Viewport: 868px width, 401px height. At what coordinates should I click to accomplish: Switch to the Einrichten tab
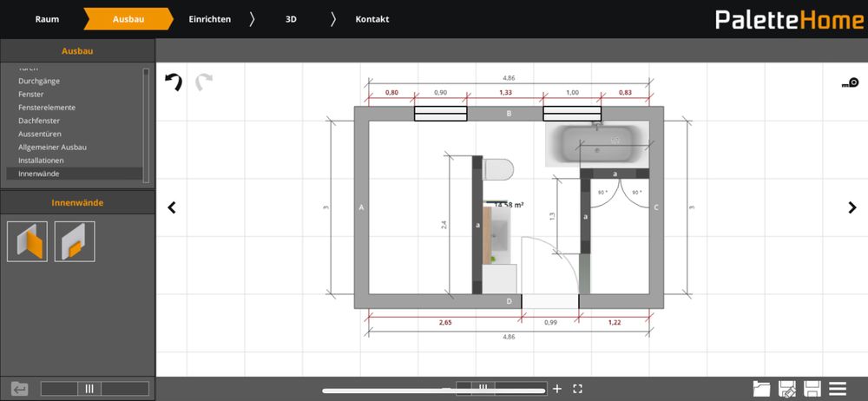(x=210, y=19)
